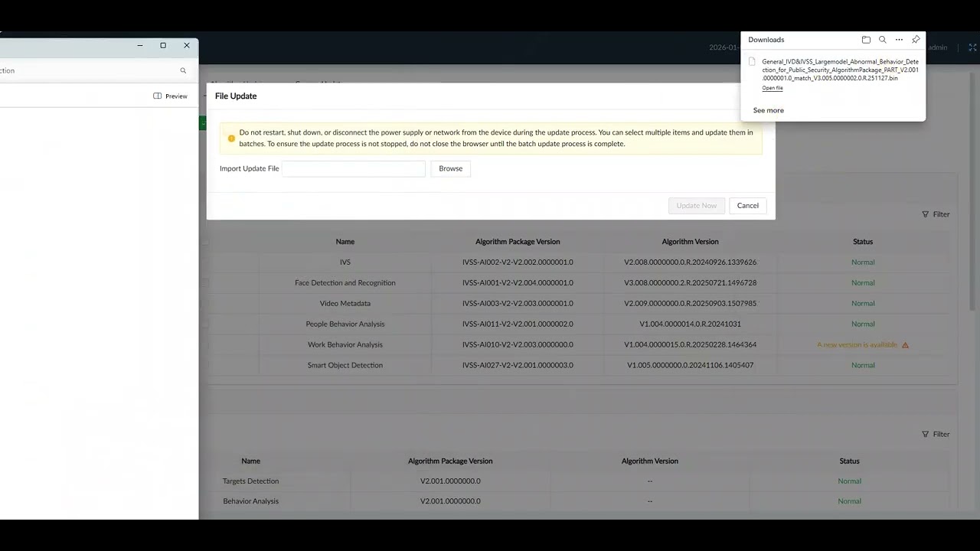Click the file icon beside the downloaded .bin file
The image size is (980, 551).
coord(752,62)
